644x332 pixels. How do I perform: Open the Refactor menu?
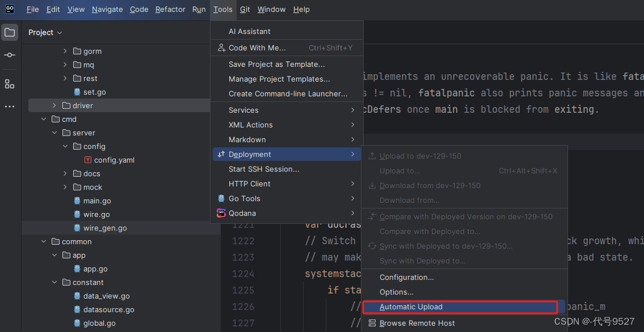coord(170,10)
